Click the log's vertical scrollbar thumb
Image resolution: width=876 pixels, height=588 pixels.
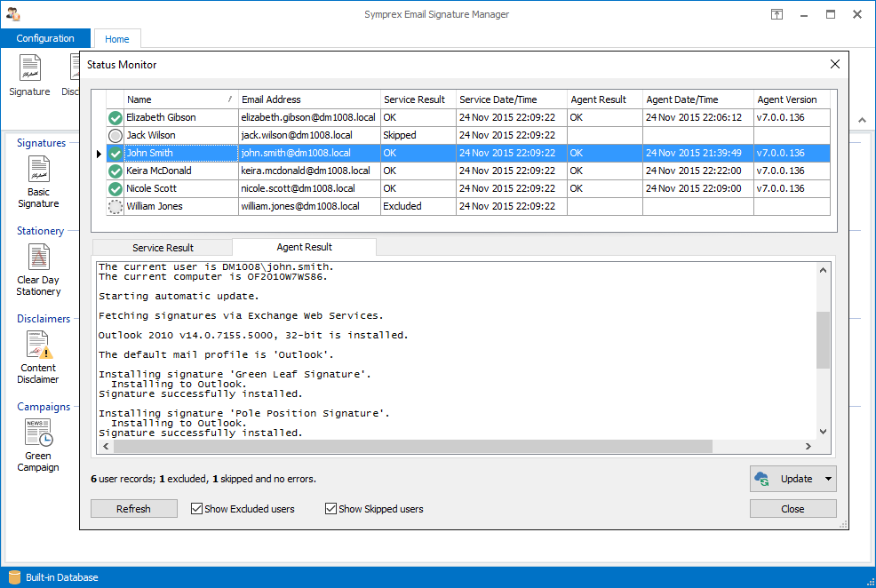[x=823, y=340]
